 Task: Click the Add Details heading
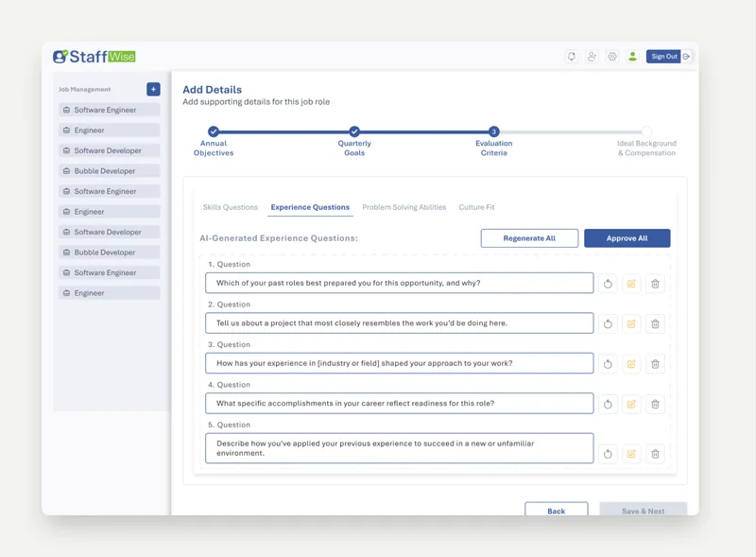pos(212,89)
